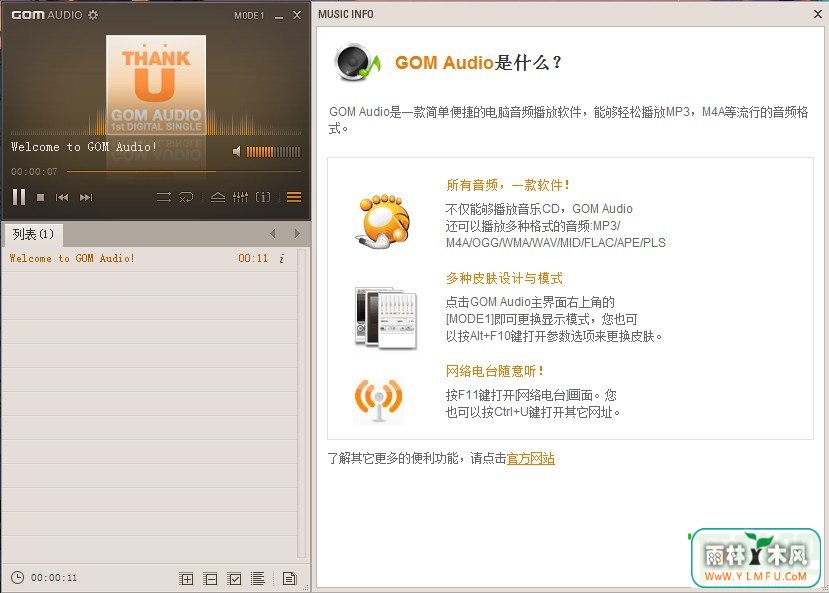Remove items with the minus list icon
The width and height of the screenshot is (829, 593).
tap(210, 579)
